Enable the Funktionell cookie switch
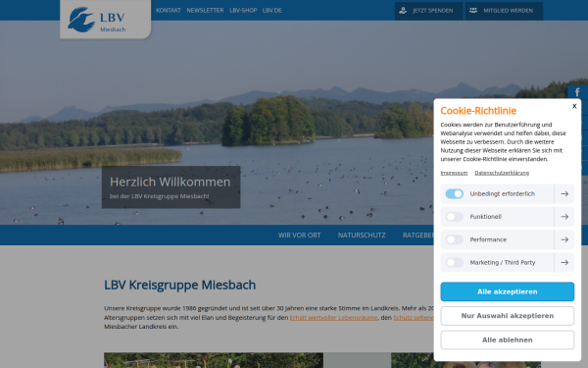The image size is (588, 368). click(454, 217)
